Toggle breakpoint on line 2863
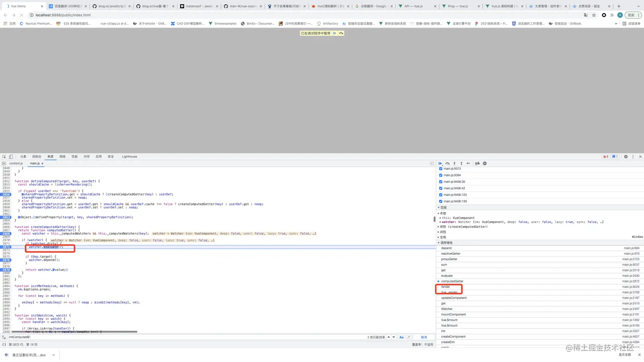 [x=6, y=217]
